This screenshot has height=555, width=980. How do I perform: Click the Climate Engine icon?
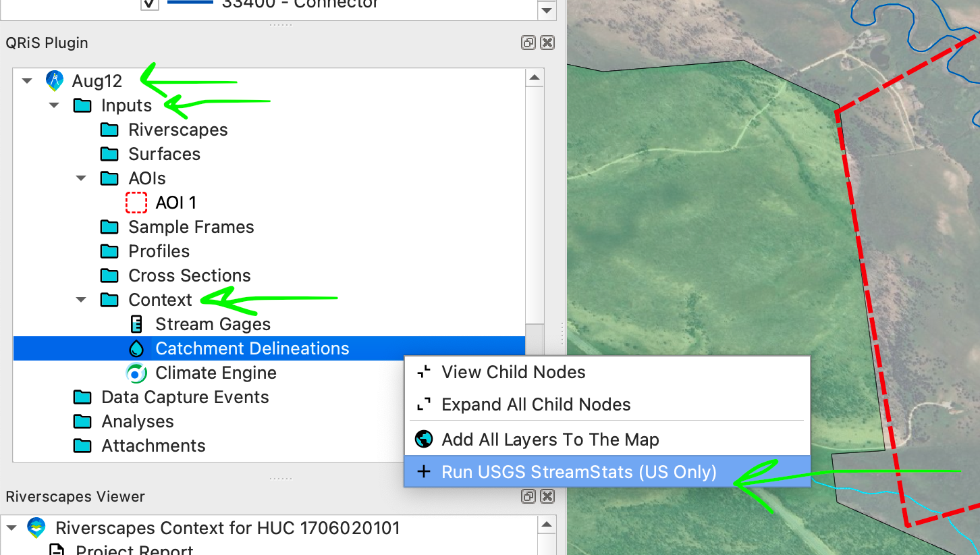click(136, 373)
